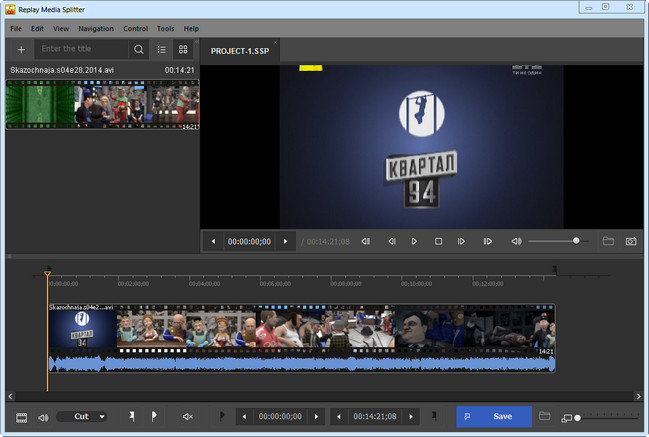The image size is (649, 437).
Task: Open the player folder icon
Action: (x=608, y=241)
